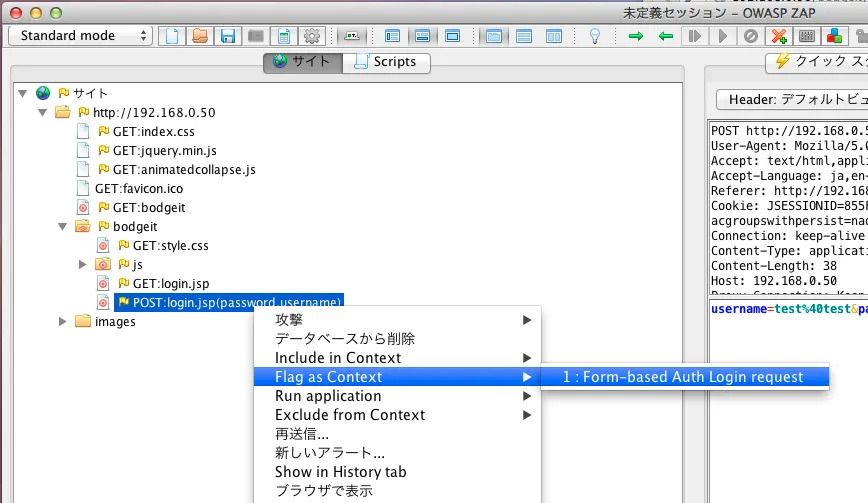Open the クイック スタート tab
This screenshot has width=868, height=503.
(817, 61)
